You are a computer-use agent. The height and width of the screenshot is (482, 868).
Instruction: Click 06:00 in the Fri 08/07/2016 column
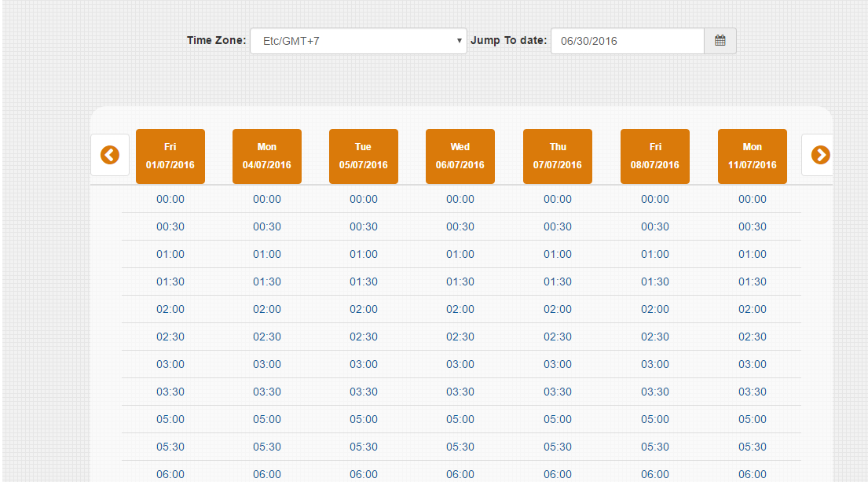tap(655, 474)
